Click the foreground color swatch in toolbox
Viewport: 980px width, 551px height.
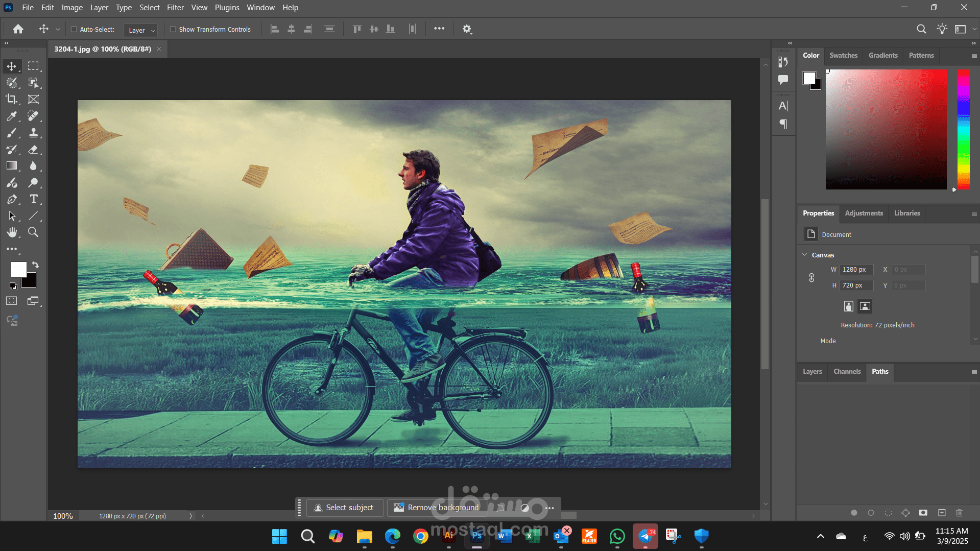pos(18,270)
